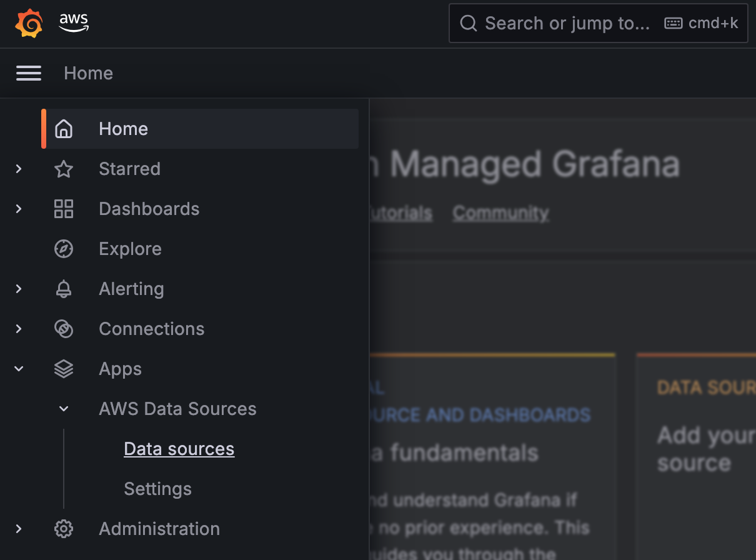
Task: Click the DATA SOUR card label
Action: coord(706,387)
